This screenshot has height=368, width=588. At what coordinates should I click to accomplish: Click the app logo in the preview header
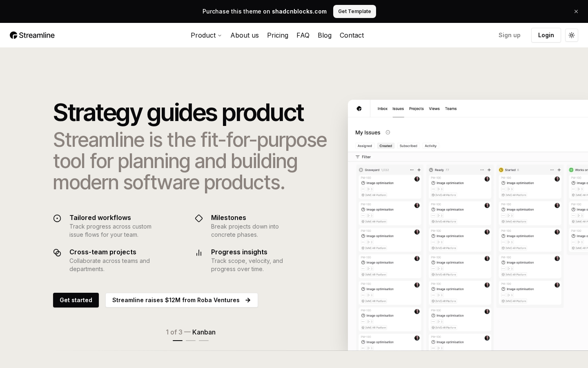point(359,109)
